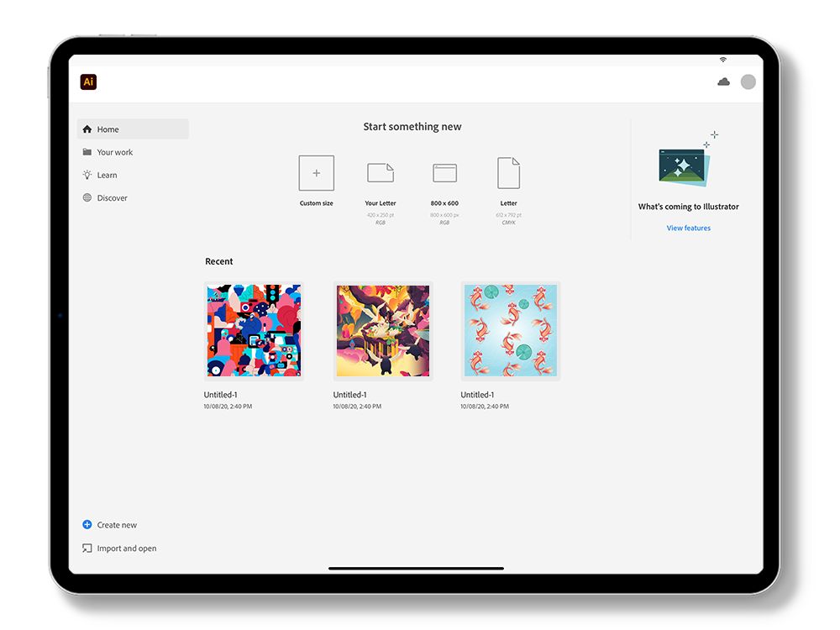Click the Learn lightbulb icon
840x630 pixels.
point(87,175)
